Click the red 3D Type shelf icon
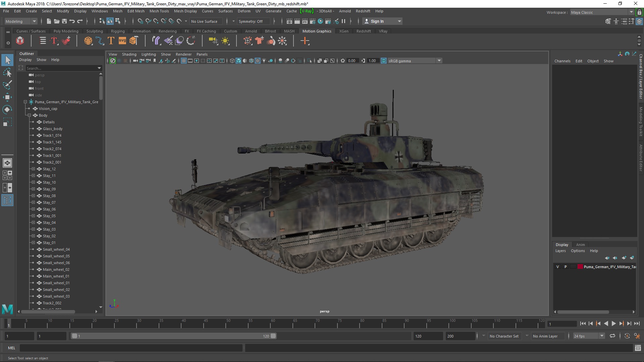Image resolution: width=644 pixels, height=362 pixels. pyautogui.click(x=54, y=41)
